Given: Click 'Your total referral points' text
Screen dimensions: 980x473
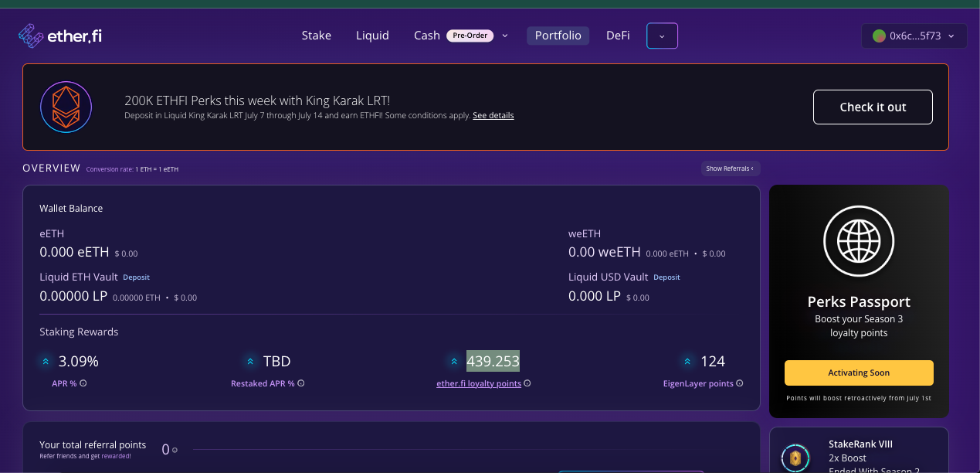Looking at the screenshot, I should 93,444.
